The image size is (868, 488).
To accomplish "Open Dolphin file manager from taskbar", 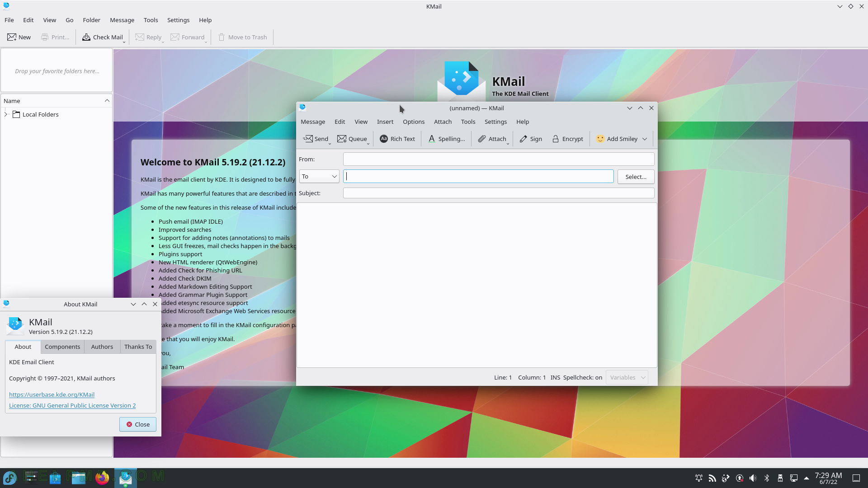I will (x=79, y=478).
